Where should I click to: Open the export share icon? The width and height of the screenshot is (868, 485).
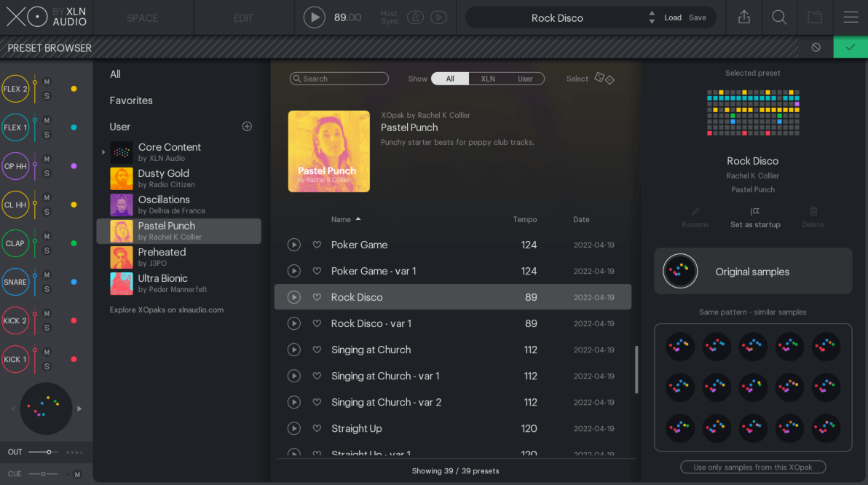pyautogui.click(x=743, y=17)
